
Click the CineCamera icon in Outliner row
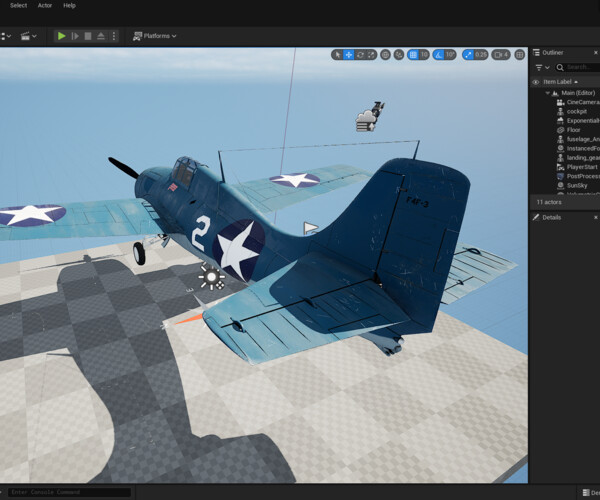560,102
